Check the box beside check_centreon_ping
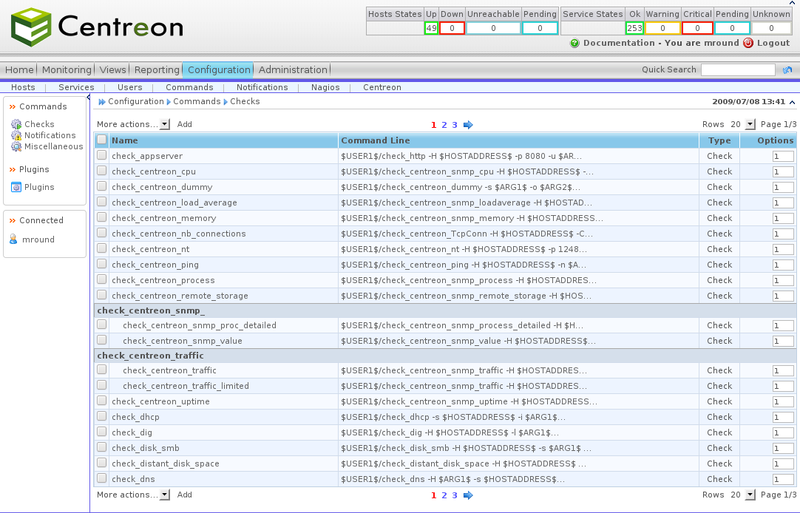The width and height of the screenshot is (800, 513). [x=102, y=265]
